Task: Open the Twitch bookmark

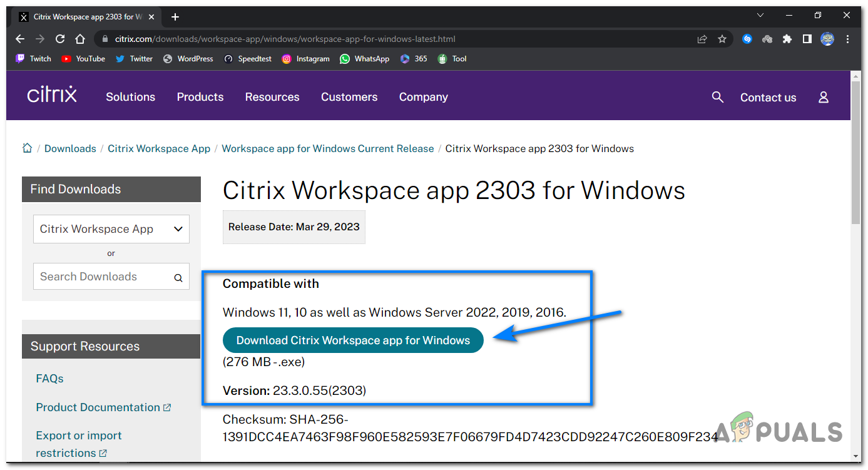Action: 34,59
